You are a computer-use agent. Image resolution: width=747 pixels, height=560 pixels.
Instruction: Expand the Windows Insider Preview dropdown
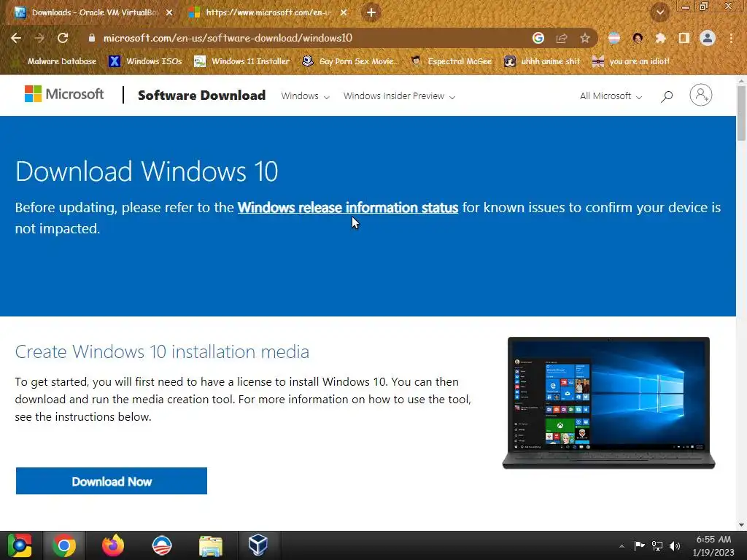point(399,96)
